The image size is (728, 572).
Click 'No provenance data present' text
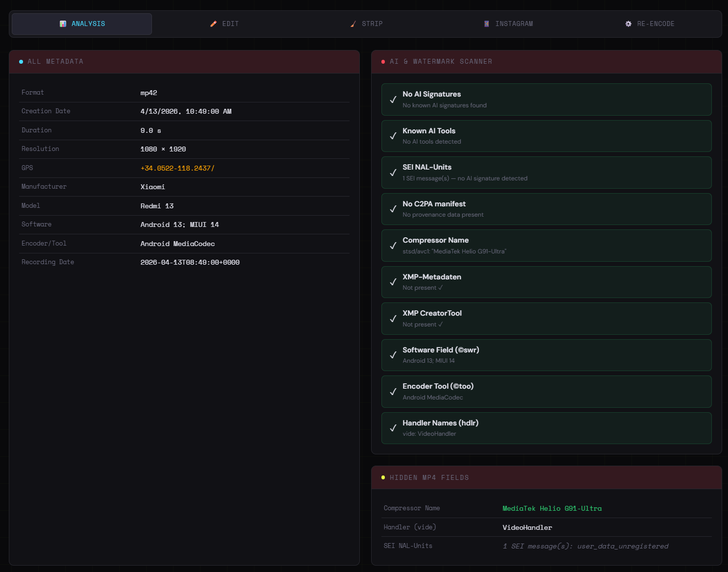(x=443, y=215)
